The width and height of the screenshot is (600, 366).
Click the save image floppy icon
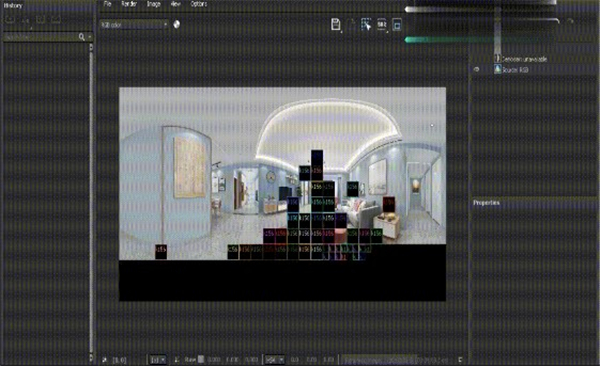pyautogui.click(x=336, y=25)
